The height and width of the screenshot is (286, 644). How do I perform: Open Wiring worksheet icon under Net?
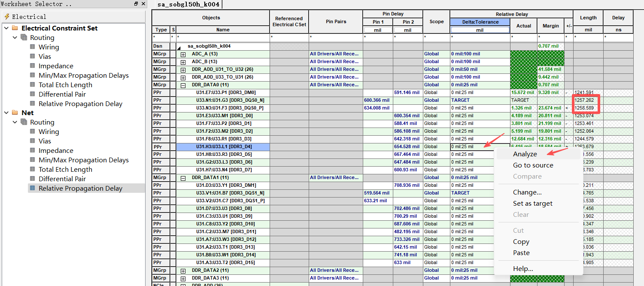point(33,132)
